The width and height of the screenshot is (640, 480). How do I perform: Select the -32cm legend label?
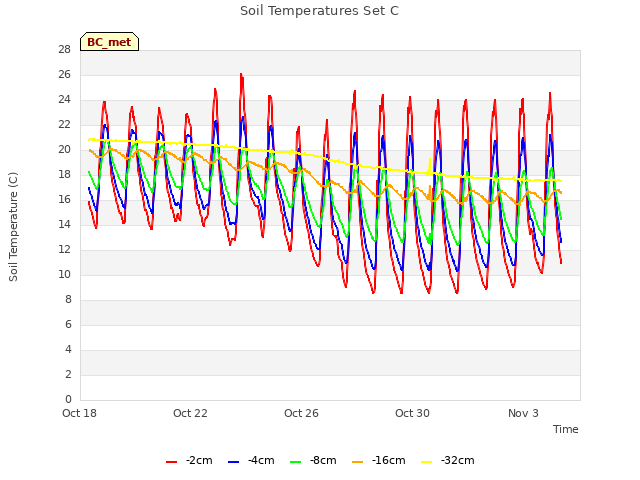pyautogui.click(x=458, y=460)
